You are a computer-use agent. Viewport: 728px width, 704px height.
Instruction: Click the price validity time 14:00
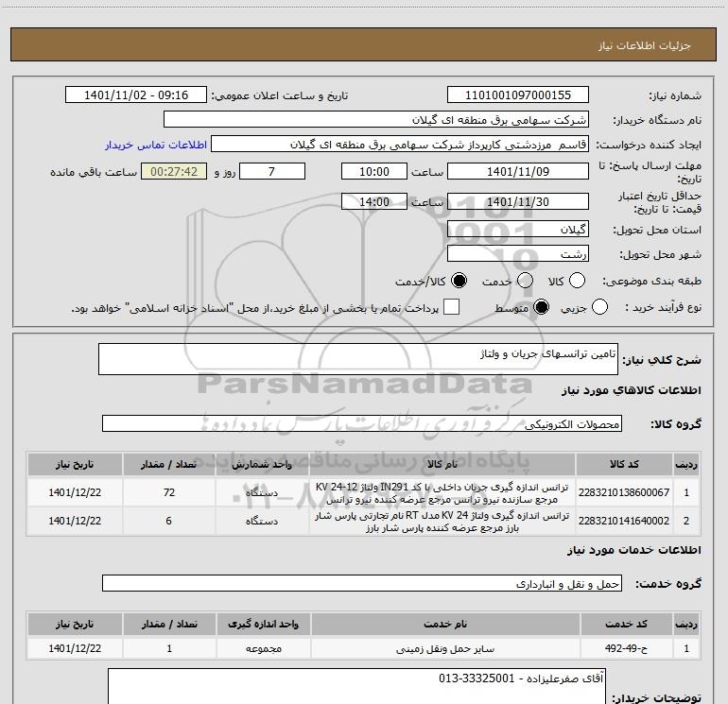pos(374,202)
